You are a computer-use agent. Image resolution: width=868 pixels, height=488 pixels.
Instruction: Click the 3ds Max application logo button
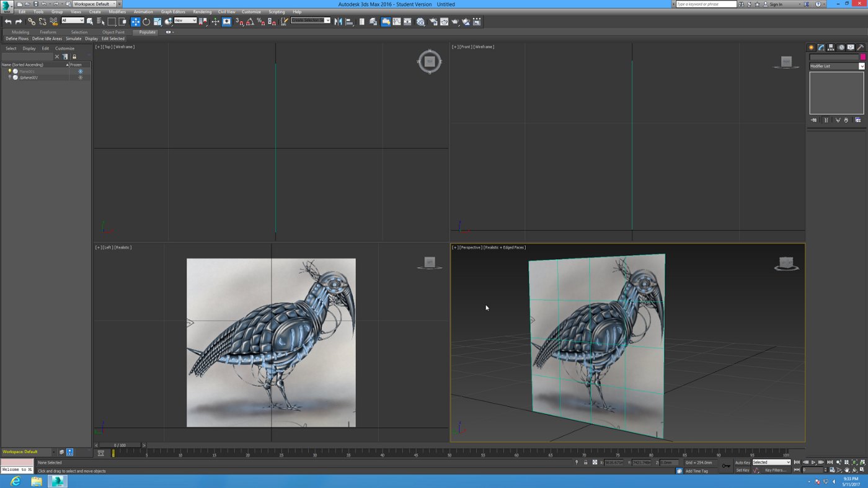point(7,7)
